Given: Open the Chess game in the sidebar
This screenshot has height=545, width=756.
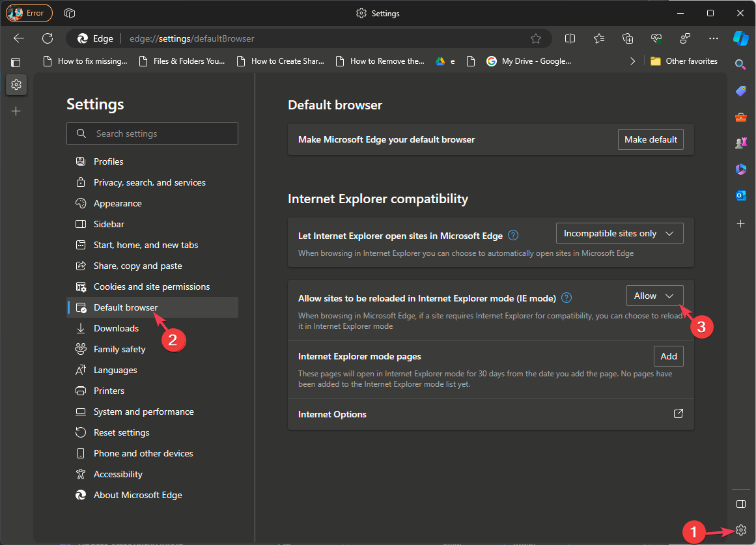Looking at the screenshot, I should [740, 143].
